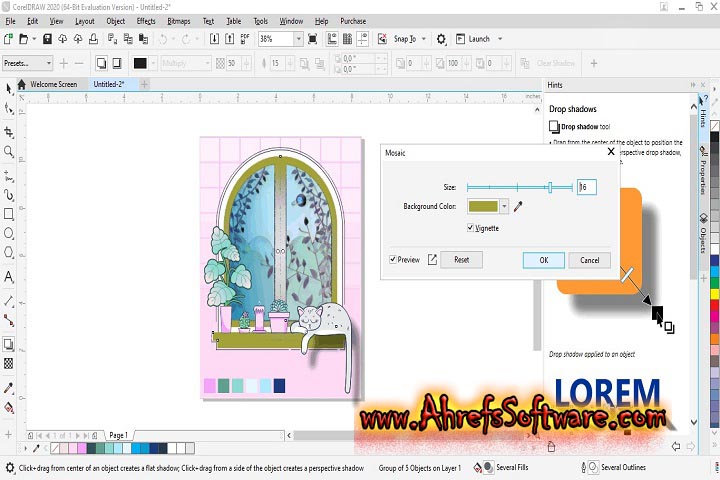Open the Objects docker side tab
Image resolution: width=720 pixels, height=480 pixels.
pyautogui.click(x=703, y=233)
